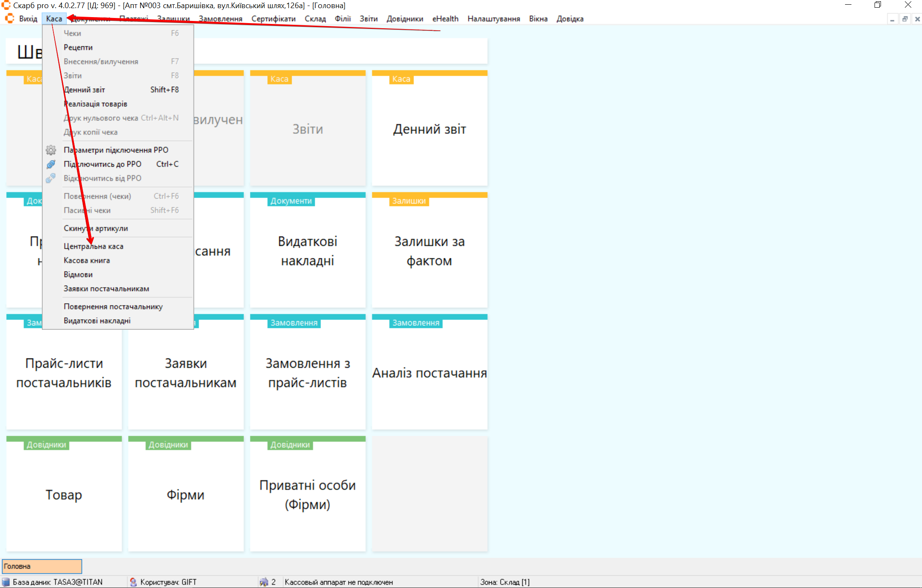Choose Рецепти in the dropdown menu
922x588 pixels.
[78, 47]
